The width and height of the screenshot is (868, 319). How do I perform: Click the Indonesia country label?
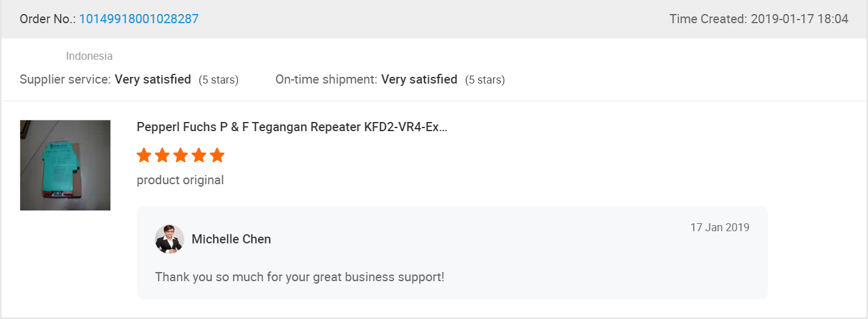pyautogui.click(x=89, y=56)
